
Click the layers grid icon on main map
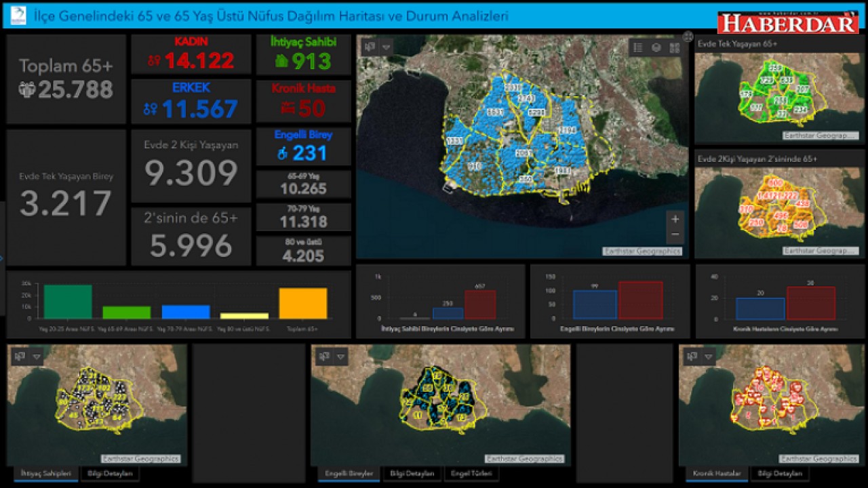674,47
